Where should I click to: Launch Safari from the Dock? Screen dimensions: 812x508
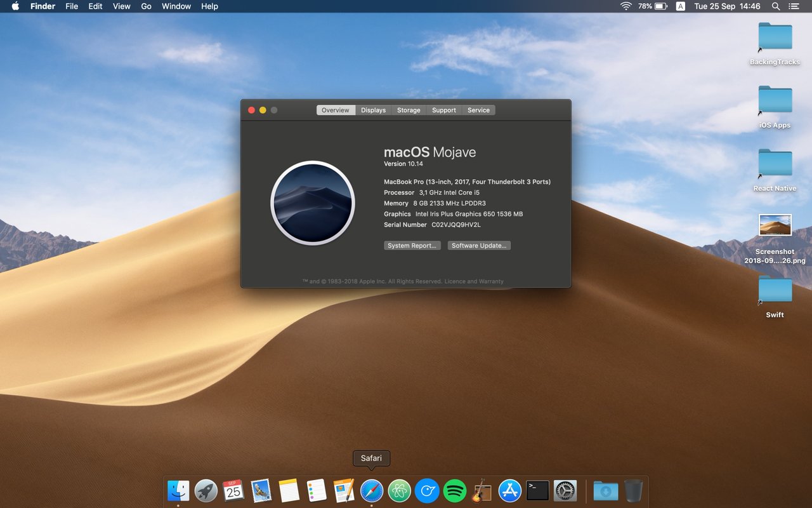point(372,490)
